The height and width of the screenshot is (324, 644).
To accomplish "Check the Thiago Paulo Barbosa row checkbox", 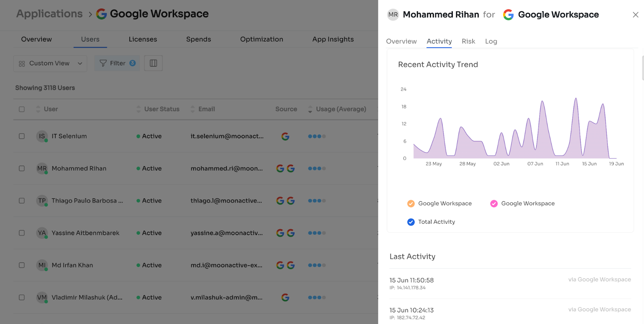I will pyautogui.click(x=22, y=201).
